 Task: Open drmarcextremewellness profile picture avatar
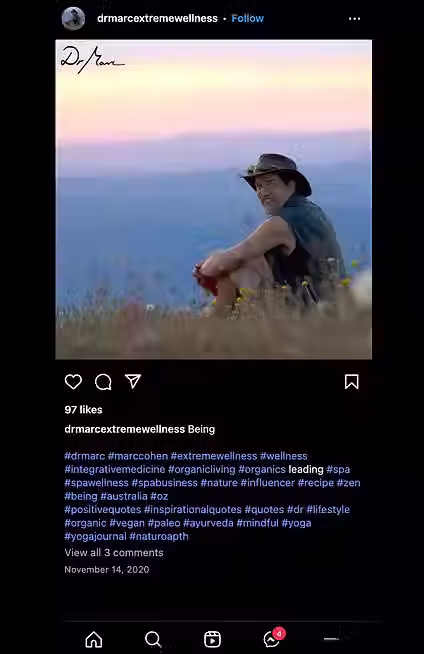click(x=73, y=18)
